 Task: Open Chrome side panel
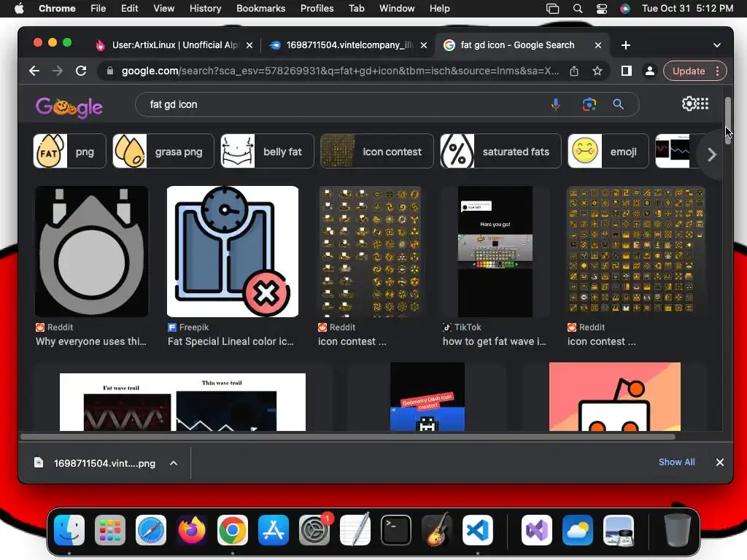627,71
